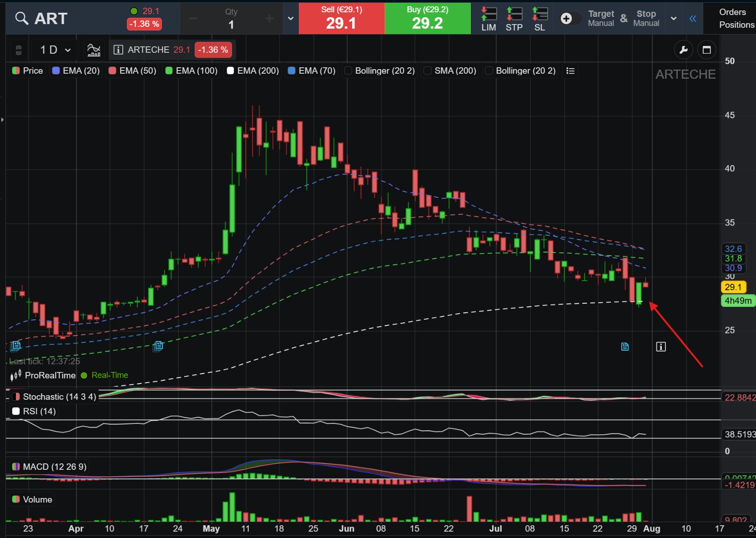Screen dimensions: 756x538
Task: Open the Stop Manual selector
Action: [x=646, y=18]
